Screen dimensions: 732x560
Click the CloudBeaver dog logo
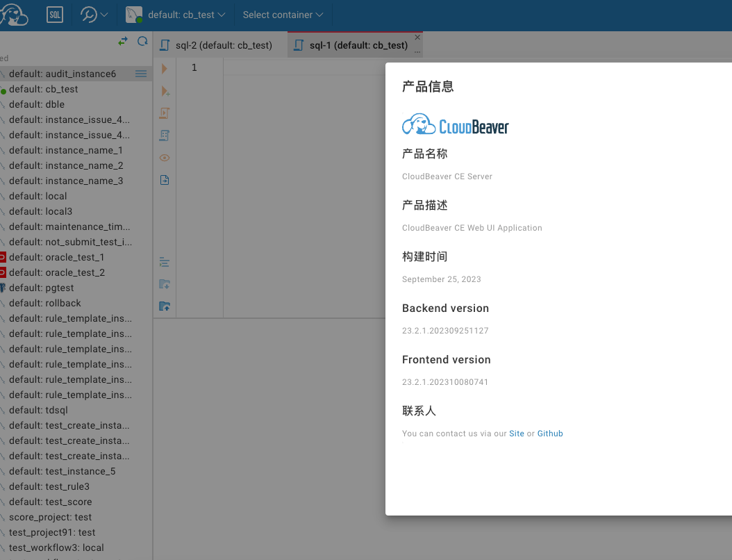[15, 14]
